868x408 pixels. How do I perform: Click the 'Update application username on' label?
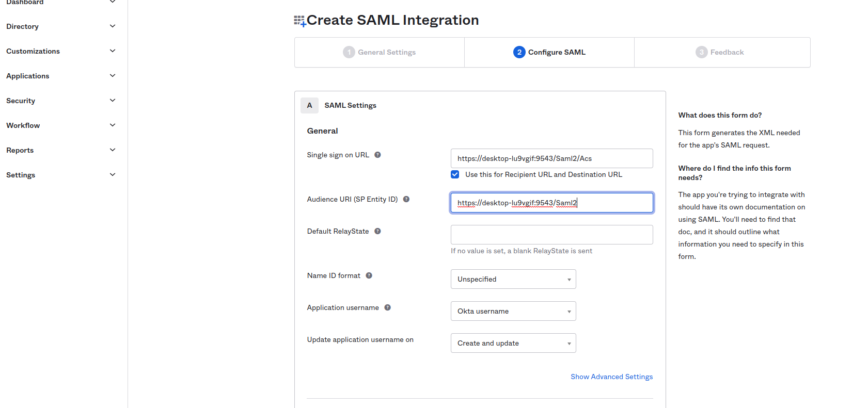point(360,339)
